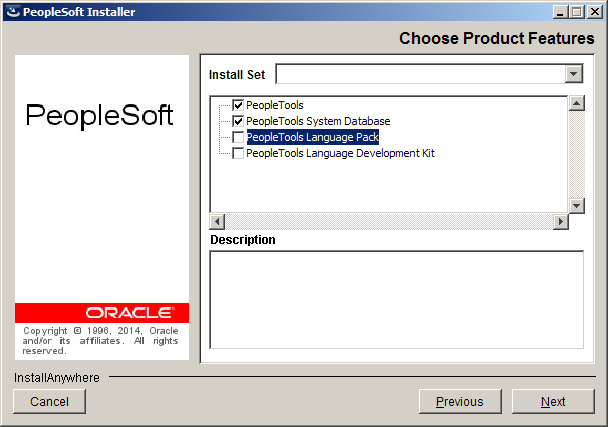Go back with the Previous button
The width and height of the screenshot is (608, 427).
460,401
